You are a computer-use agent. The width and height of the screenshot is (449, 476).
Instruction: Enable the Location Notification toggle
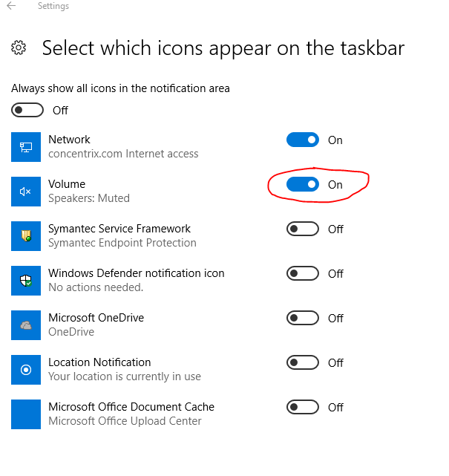coord(303,362)
